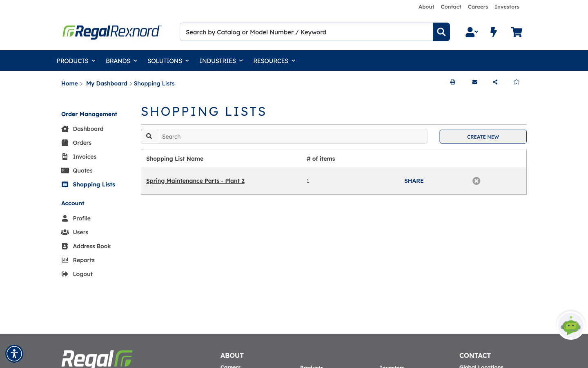
Task: Email this page via envelope icon
Action: pyautogui.click(x=474, y=82)
